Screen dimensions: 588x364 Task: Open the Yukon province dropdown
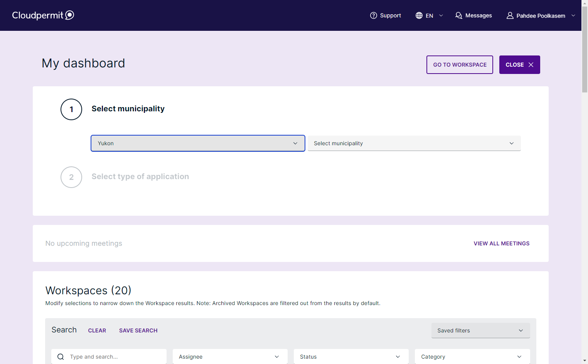pyautogui.click(x=198, y=143)
